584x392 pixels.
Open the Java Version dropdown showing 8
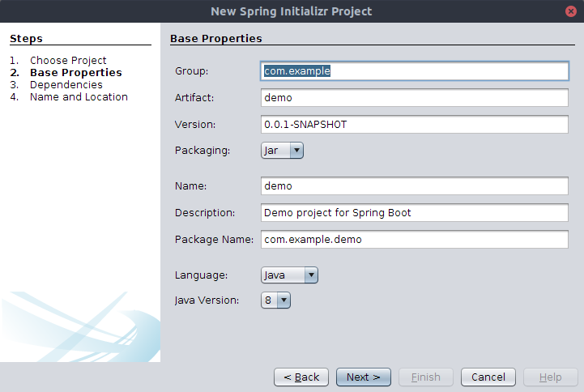tap(275, 300)
